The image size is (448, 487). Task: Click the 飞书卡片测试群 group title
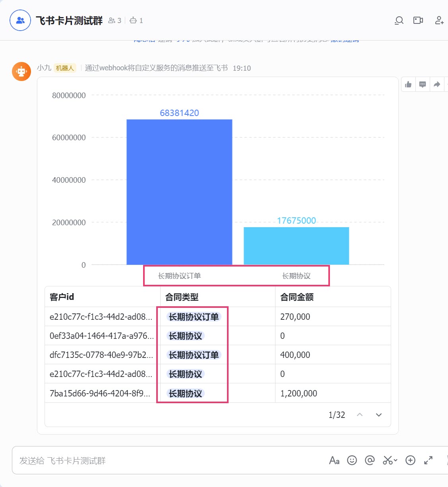[69, 20]
